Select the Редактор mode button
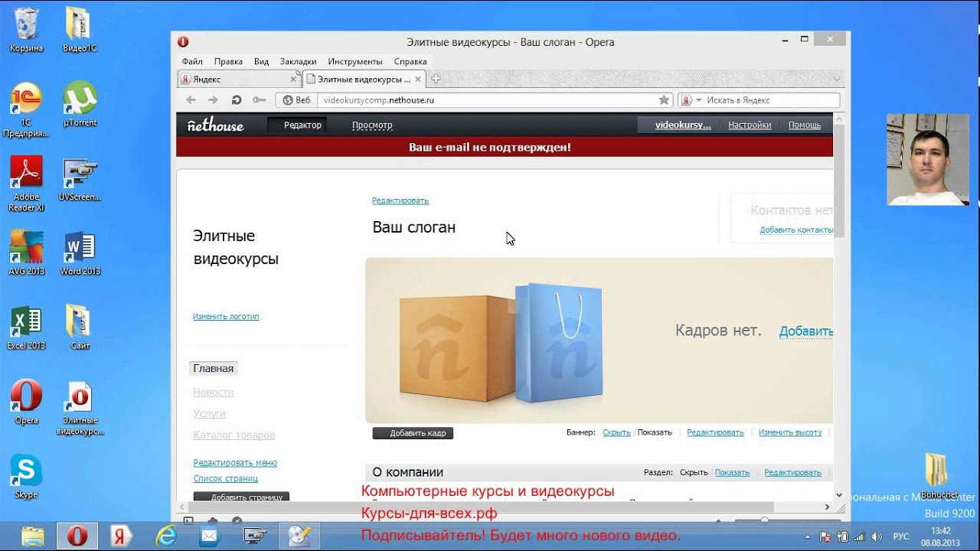Image resolution: width=980 pixels, height=551 pixels. tap(297, 125)
